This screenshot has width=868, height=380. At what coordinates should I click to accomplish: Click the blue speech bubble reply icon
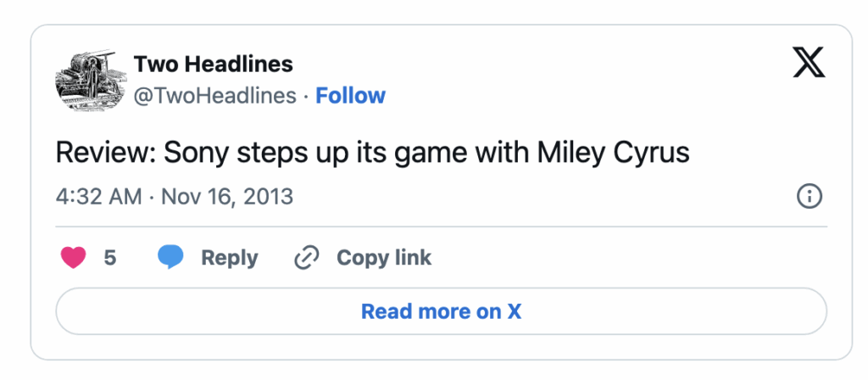click(x=170, y=258)
